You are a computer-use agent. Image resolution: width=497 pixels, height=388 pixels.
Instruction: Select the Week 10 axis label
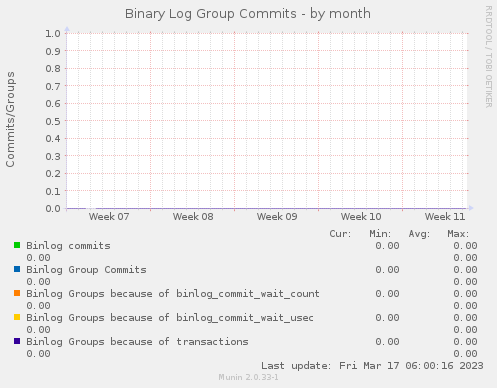361,217
